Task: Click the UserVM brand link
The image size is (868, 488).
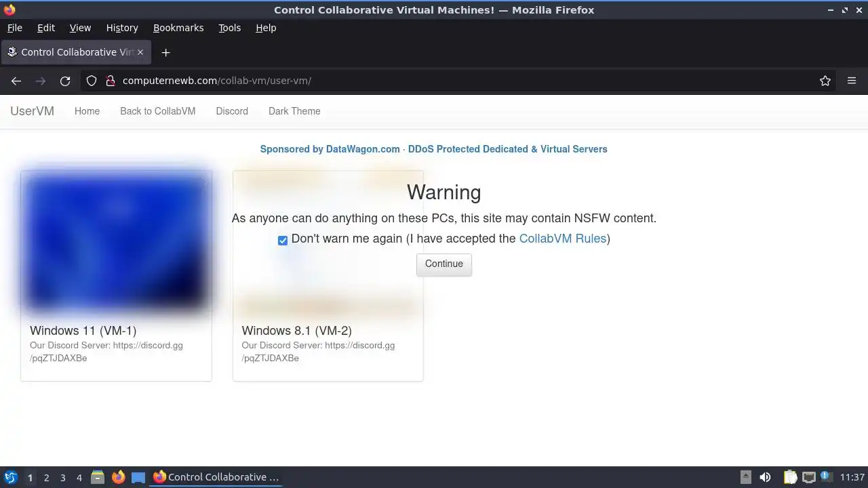Action: [32, 111]
